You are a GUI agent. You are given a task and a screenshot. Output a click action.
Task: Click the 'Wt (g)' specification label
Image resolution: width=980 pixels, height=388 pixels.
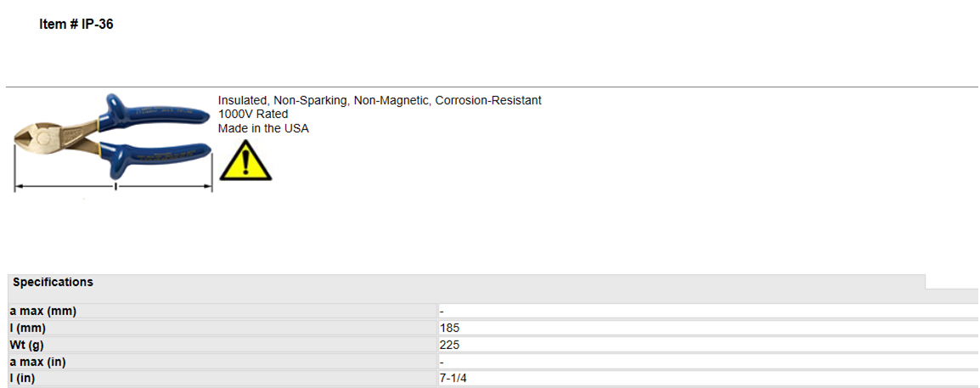click(223, 345)
